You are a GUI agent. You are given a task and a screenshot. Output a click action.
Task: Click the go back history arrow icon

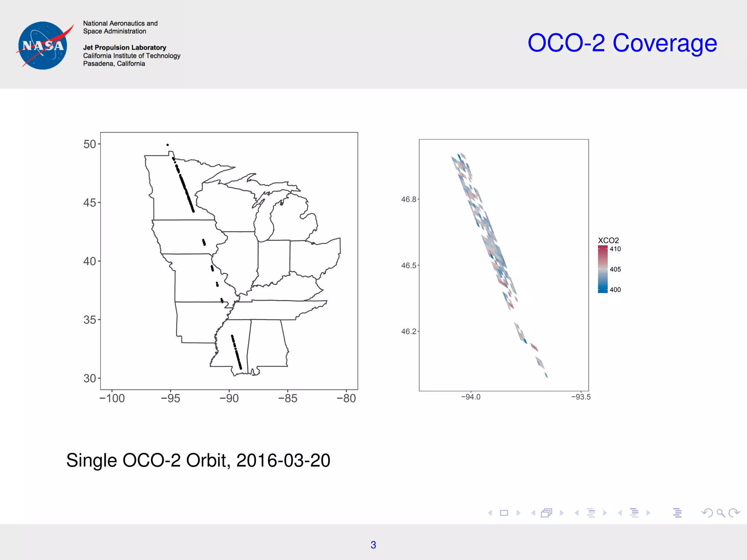tap(707, 513)
